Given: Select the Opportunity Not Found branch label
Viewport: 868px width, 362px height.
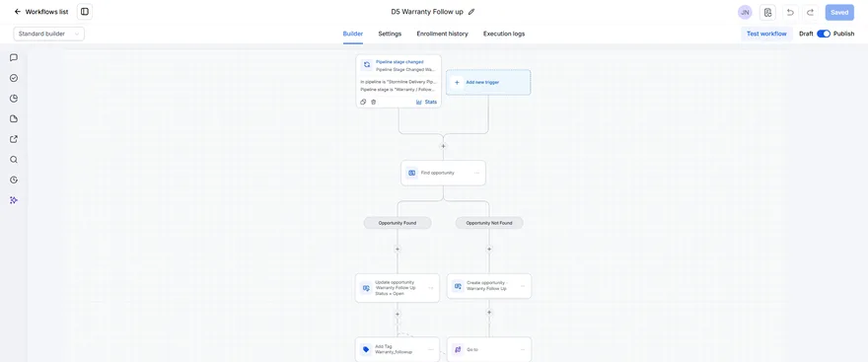Looking at the screenshot, I should point(489,223).
